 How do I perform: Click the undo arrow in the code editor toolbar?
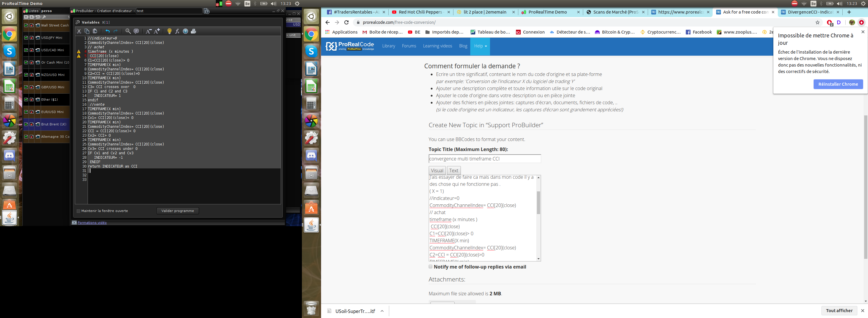coord(108,31)
